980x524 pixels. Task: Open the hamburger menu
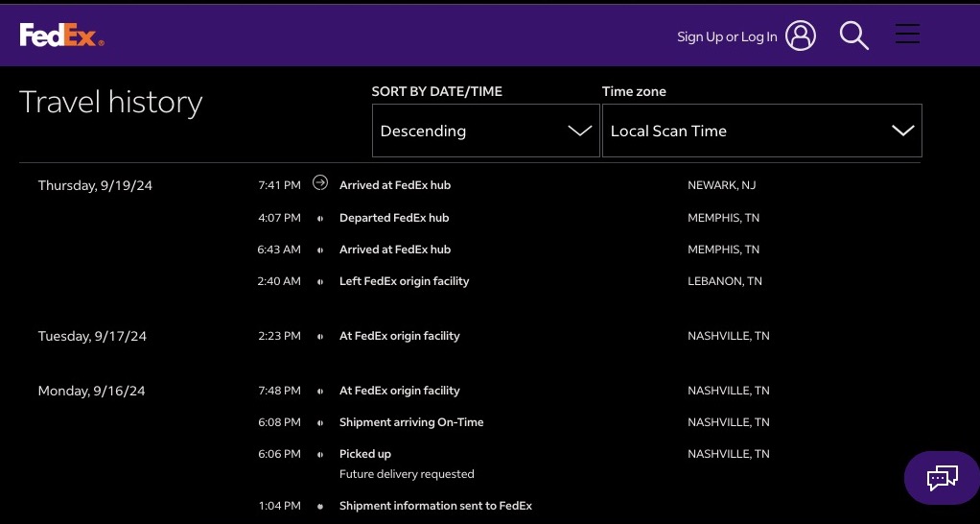(907, 35)
